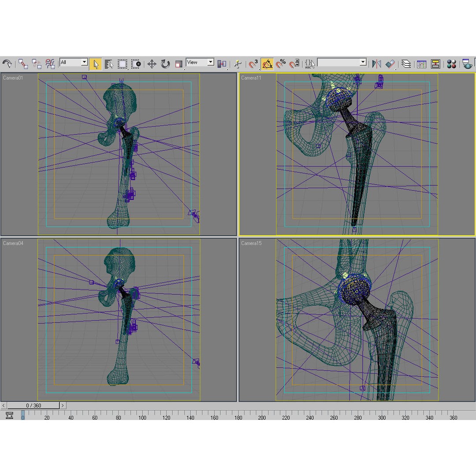This screenshot has height=476, width=476.
Task: Activate the Select and Link tool
Action: coord(23,64)
